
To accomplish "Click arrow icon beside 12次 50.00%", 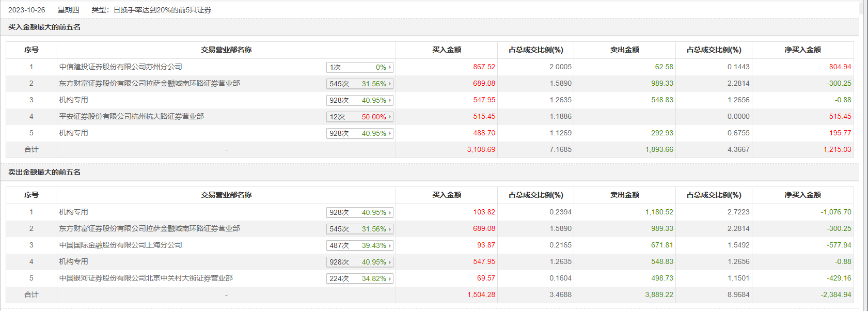I will coord(390,117).
